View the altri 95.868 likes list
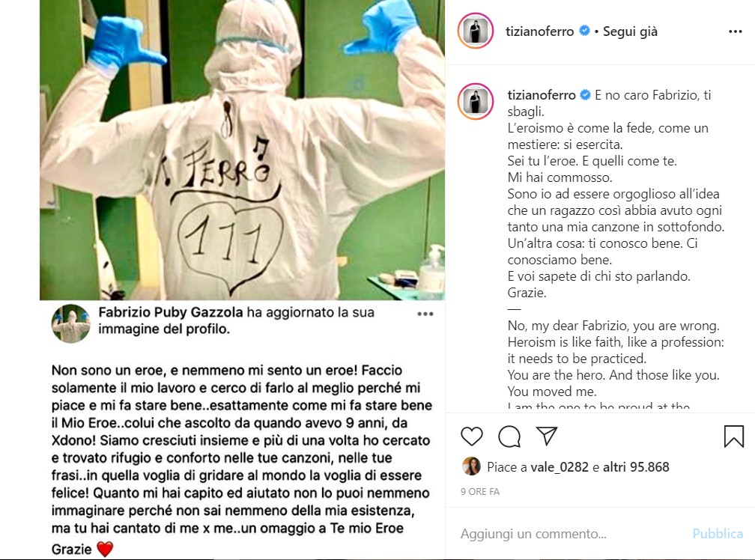 click(636, 467)
